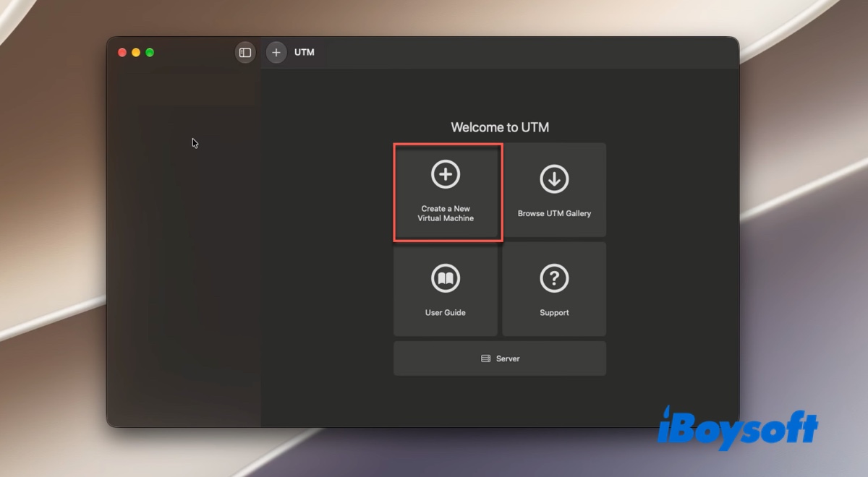
Task: Toggle the sidebar visibility icon
Action: pos(245,53)
